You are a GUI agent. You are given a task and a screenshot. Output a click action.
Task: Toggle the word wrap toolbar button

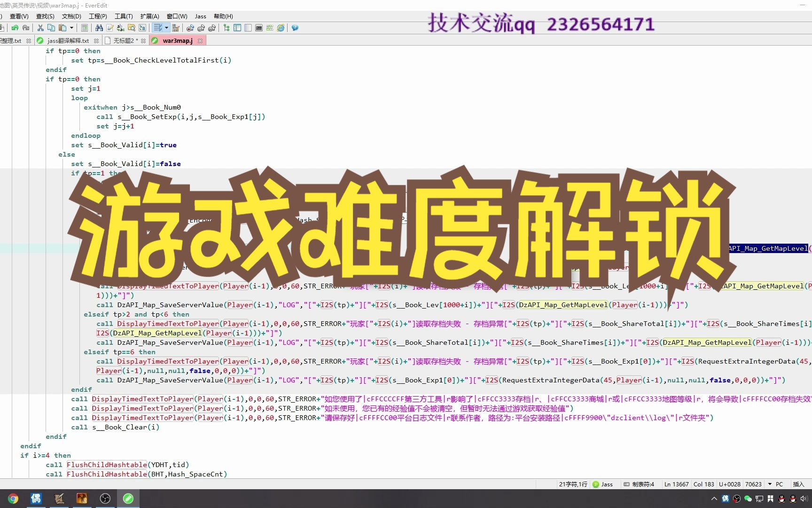[x=158, y=28]
